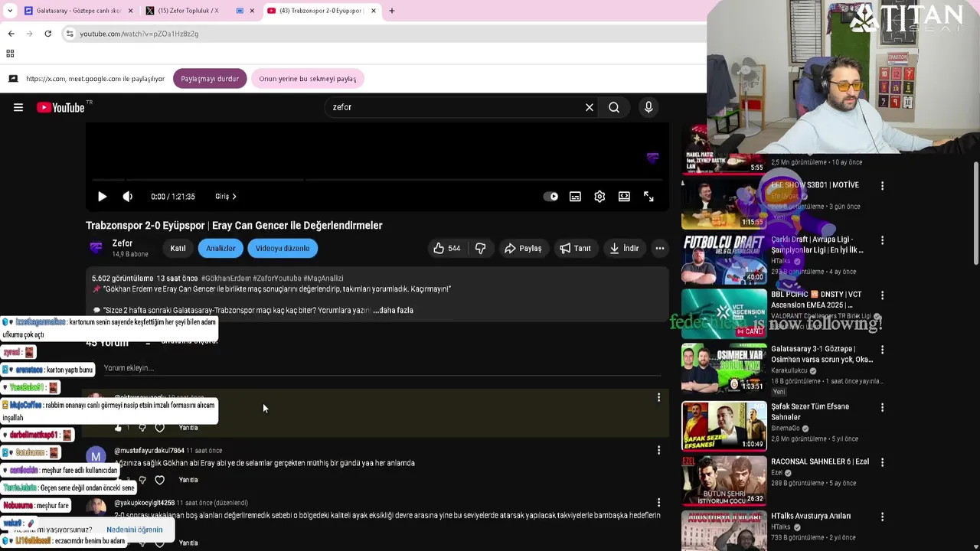Open player settings gear

(599, 197)
